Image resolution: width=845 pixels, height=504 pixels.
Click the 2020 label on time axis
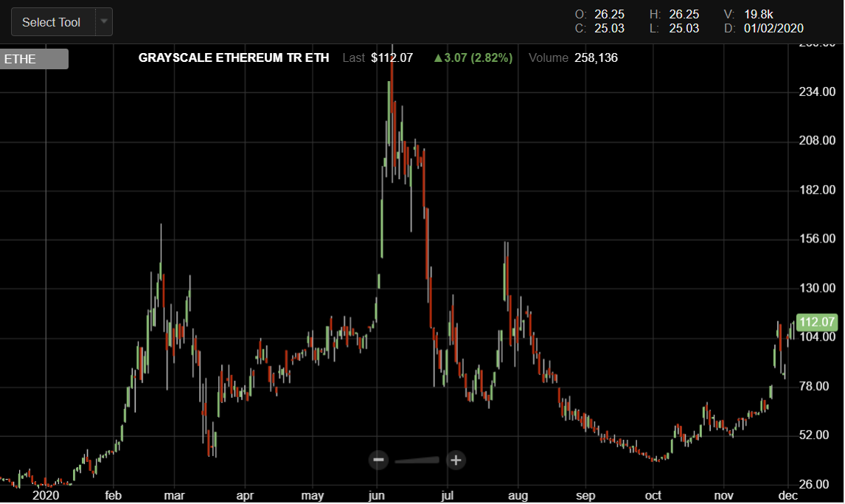(x=46, y=495)
